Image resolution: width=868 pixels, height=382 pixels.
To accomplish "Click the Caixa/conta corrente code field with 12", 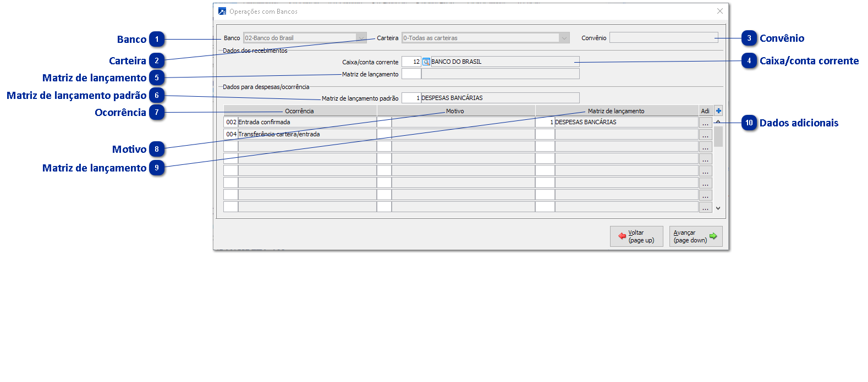I will click(411, 62).
